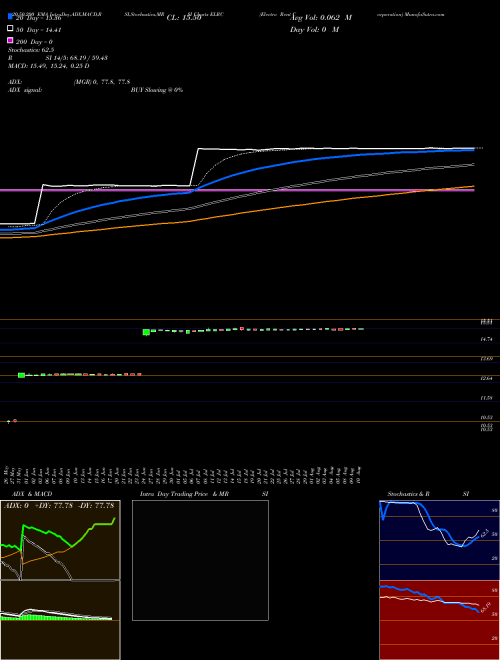This screenshot has width=500, height=660.
Task: Click the empty Intra Day Trading chart box
Action: point(200,560)
